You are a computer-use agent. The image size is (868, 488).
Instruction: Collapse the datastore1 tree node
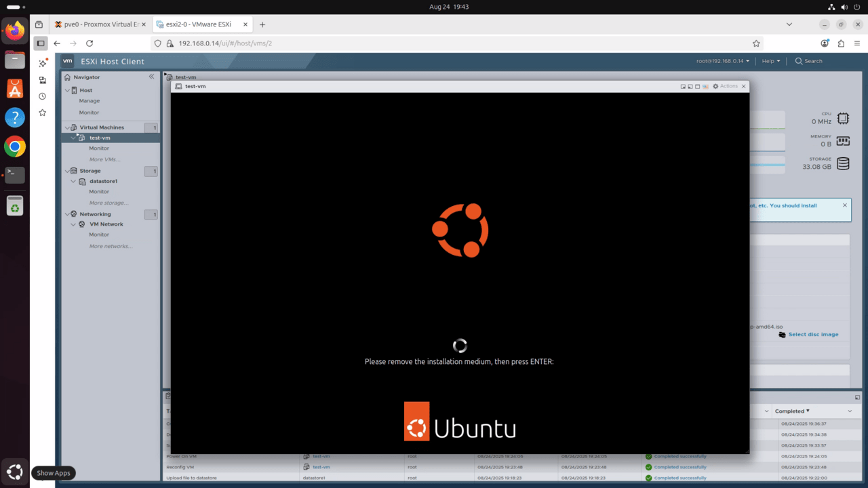pos(74,181)
